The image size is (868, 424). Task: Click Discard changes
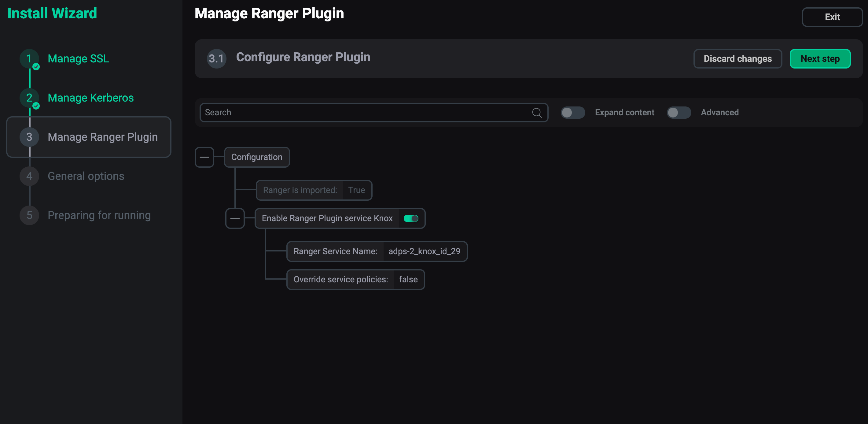point(737,59)
